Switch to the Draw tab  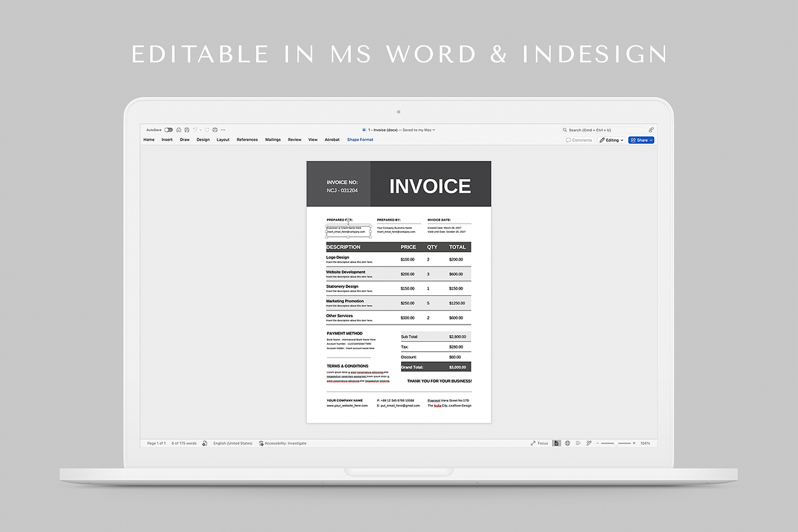(x=185, y=140)
